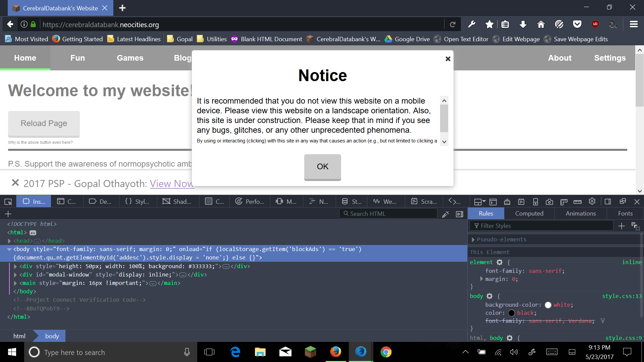This screenshot has width=644, height=362.
Task: Click the Search HTML field
Action: 389,214
